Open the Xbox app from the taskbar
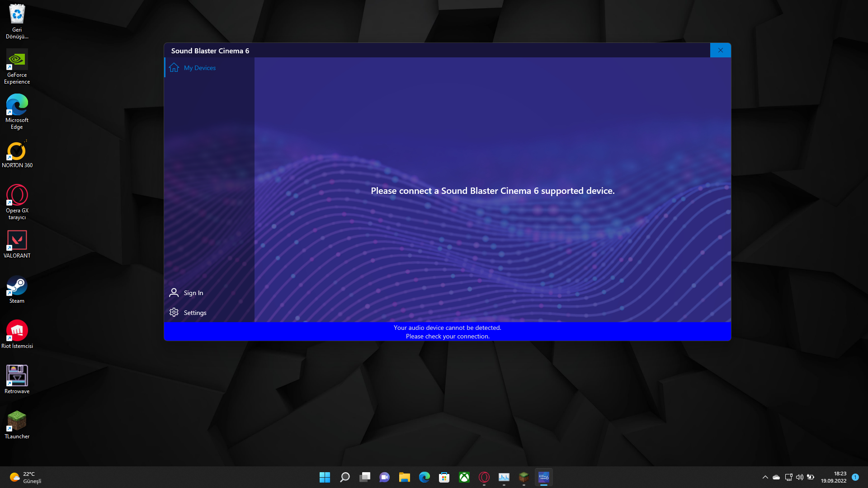 pos(464,477)
